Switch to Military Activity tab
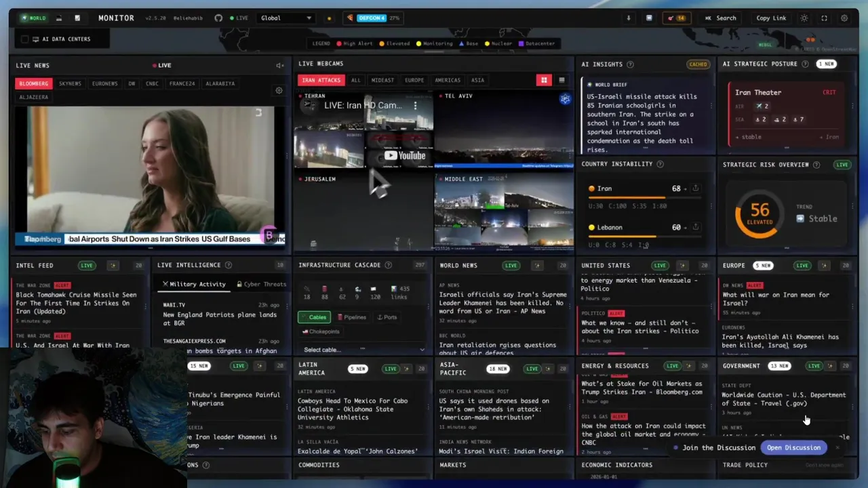This screenshot has width=868, height=488. click(194, 284)
